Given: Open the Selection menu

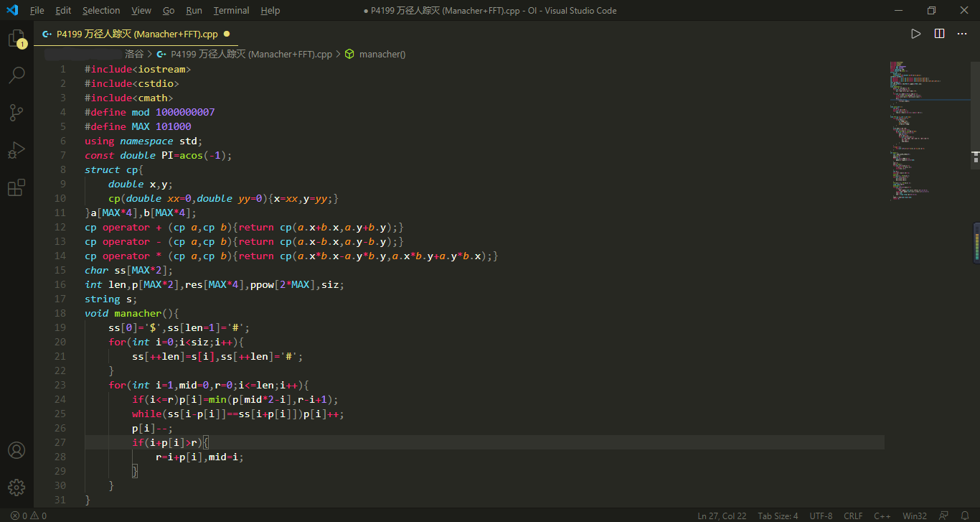Looking at the screenshot, I should (x=101, y=10).
